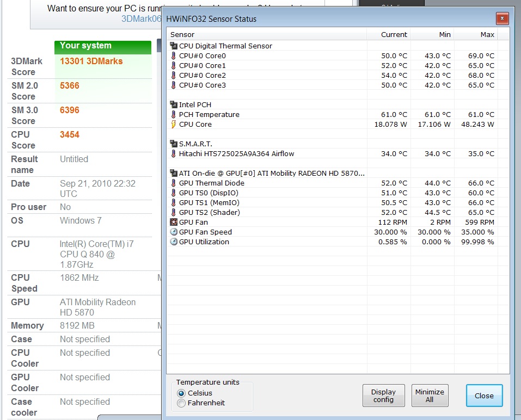Click the Intel PCH chip icon
521x420 pixels.
174,104
